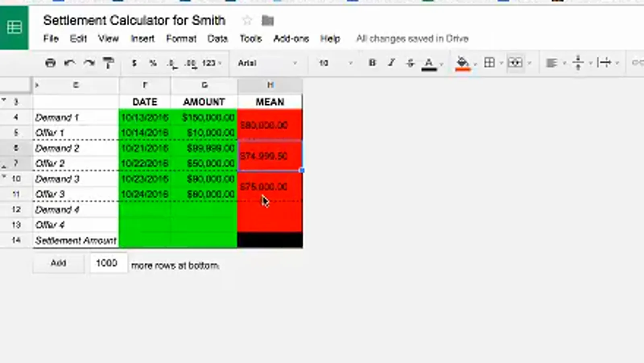644x363 pixels.
Task: Select the MEAN header cell
Action: coord(270,102)
